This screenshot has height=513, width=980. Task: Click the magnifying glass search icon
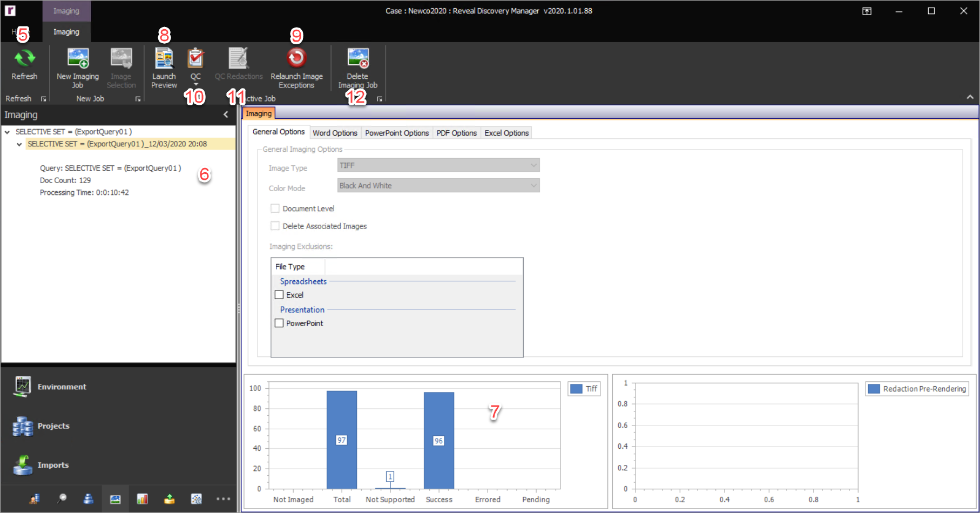pyautogui.click(x=62, y=499)
